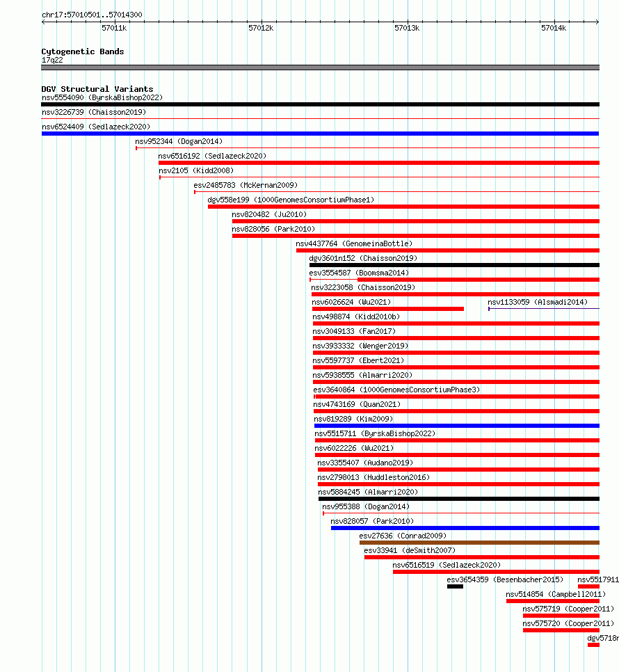
Task: Open nsv5515711 (ByrskaBishop2022) label
Action: (x=375, y=433)
